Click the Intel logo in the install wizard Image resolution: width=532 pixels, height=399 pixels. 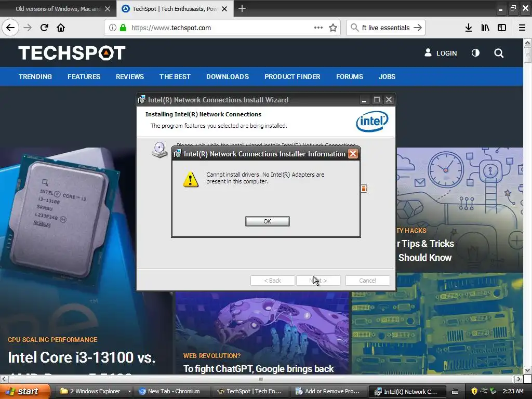372,122
